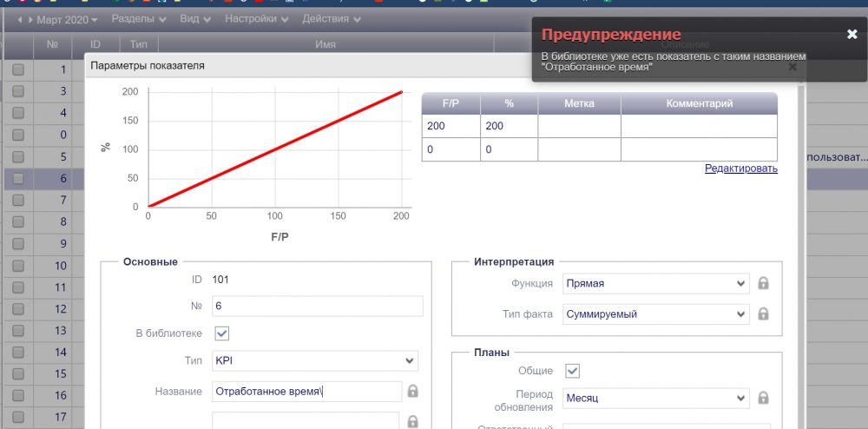Check the checkbox in row 0
Screen dimensions: 868x429
coord(18,135)
